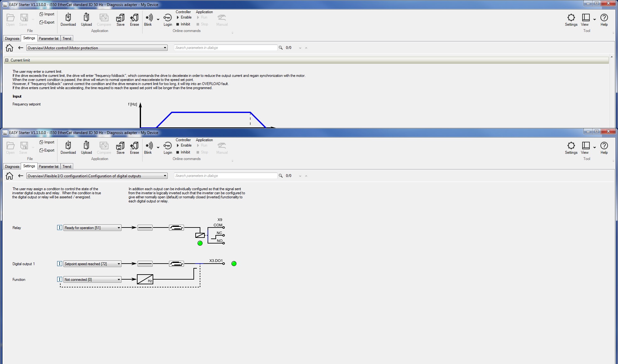
Task: Switch to Parameter list tab in the lower window
Action: tap(49, 167)
